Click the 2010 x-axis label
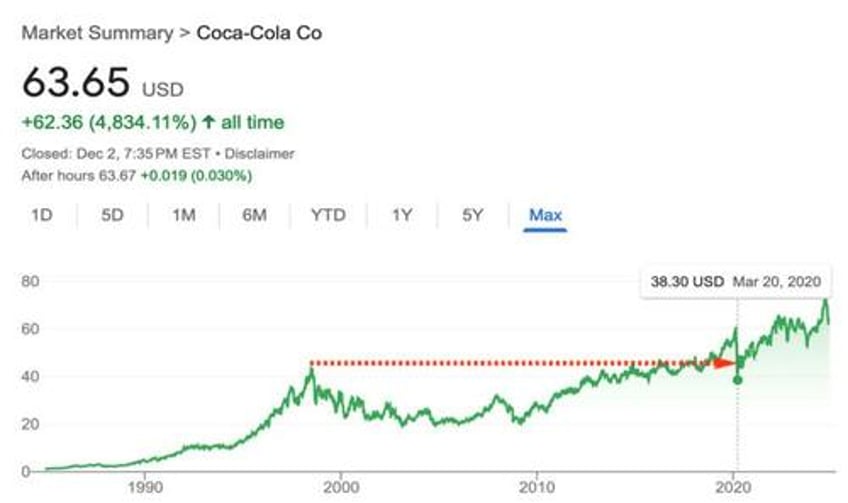 point(536,488)
